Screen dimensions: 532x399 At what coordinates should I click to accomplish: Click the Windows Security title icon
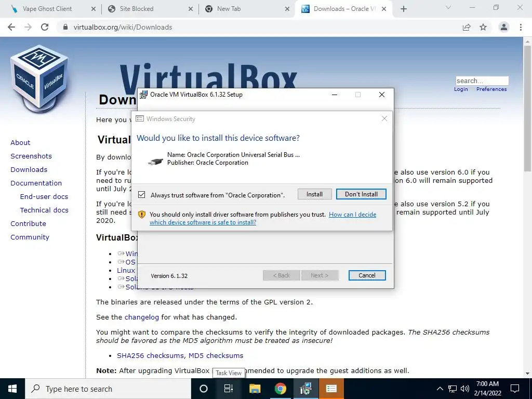[x=139, y=119]
